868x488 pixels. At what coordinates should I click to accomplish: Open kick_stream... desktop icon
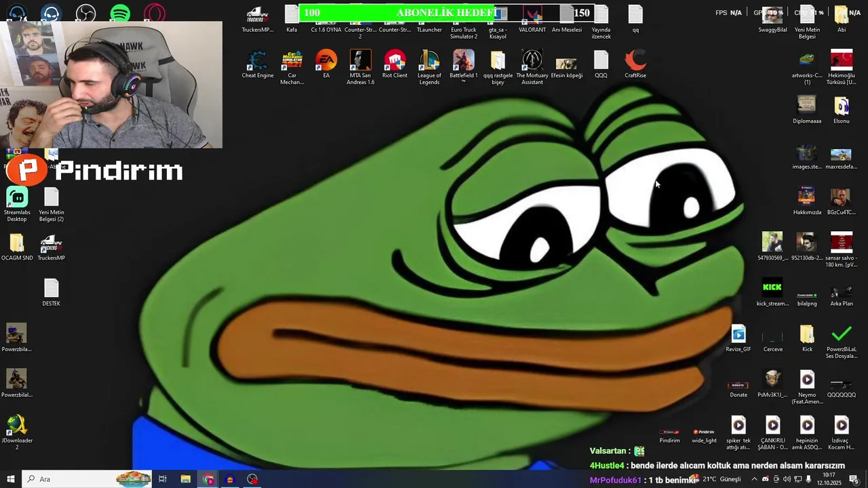point(772,293)
